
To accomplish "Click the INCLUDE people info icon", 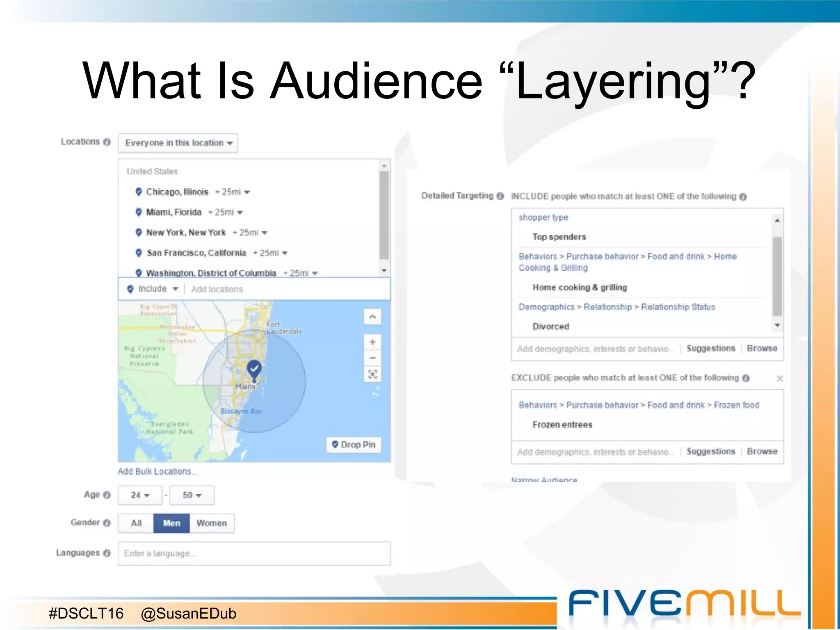I will pos(743,197).
